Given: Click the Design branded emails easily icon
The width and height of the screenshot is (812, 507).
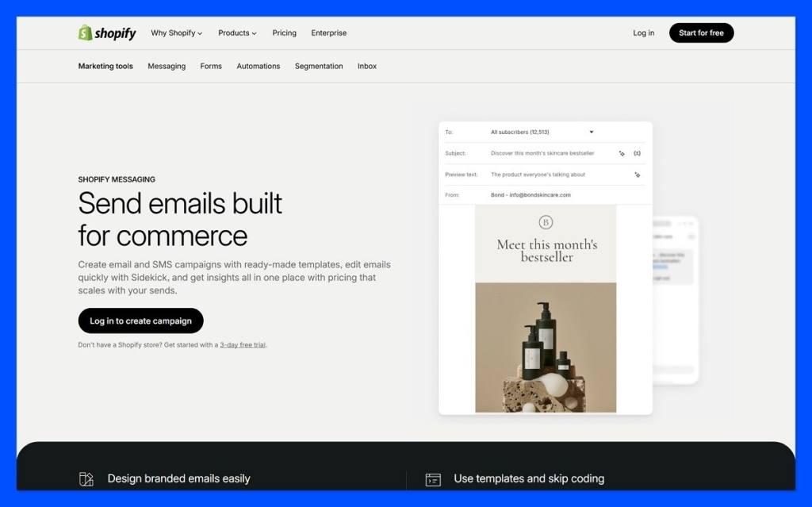Looking at the screenshot, I should [86, 478].
